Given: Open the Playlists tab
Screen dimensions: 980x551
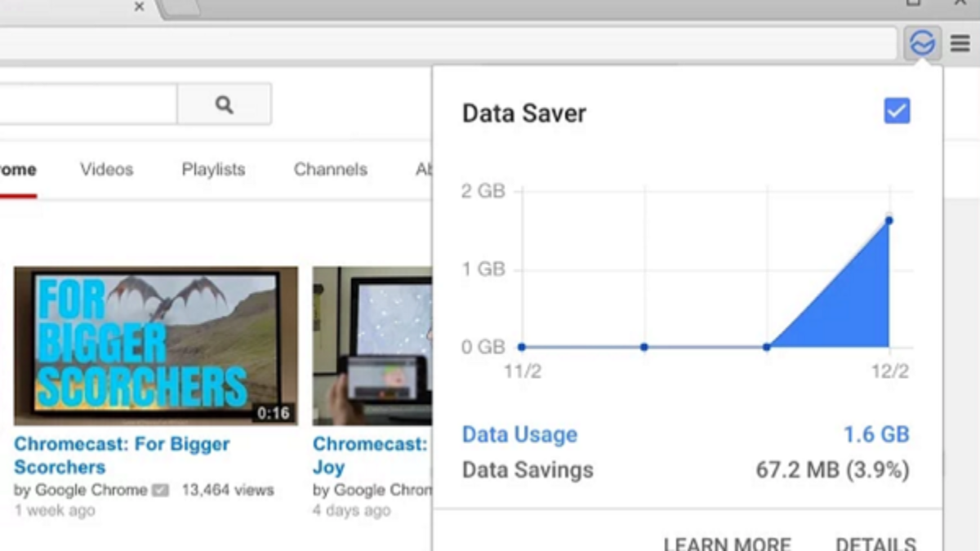Looking at the screenshot, I should (213, 170).
